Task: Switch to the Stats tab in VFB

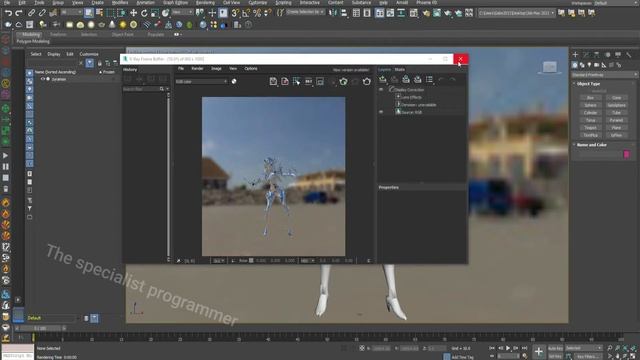Action: click(400, 69)
